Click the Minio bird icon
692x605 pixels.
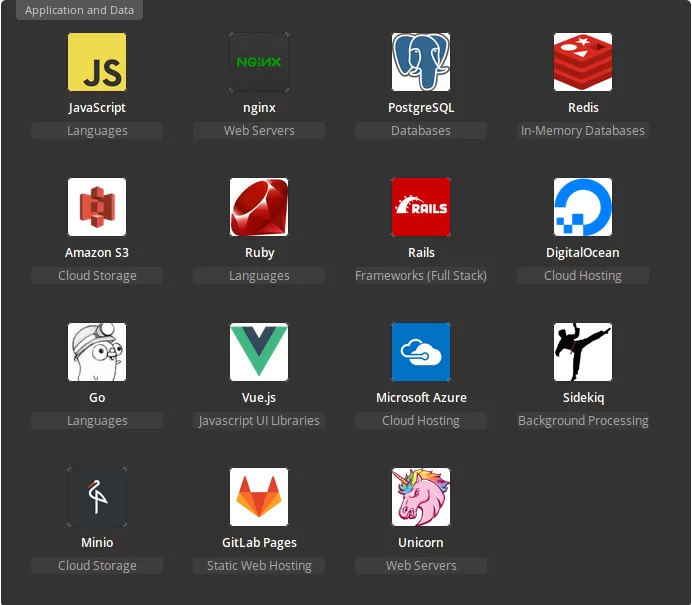97,497
